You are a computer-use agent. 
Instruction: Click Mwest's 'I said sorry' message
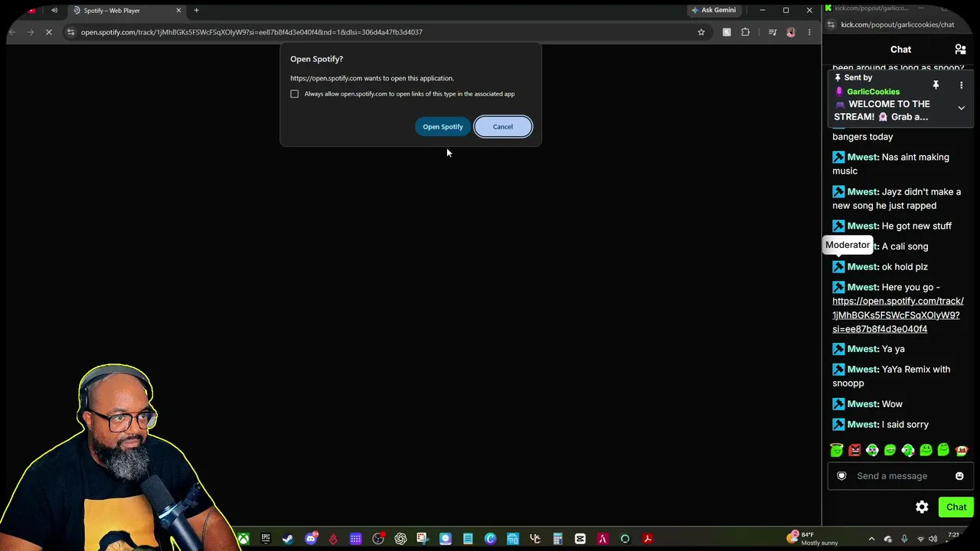pos(905,425)
